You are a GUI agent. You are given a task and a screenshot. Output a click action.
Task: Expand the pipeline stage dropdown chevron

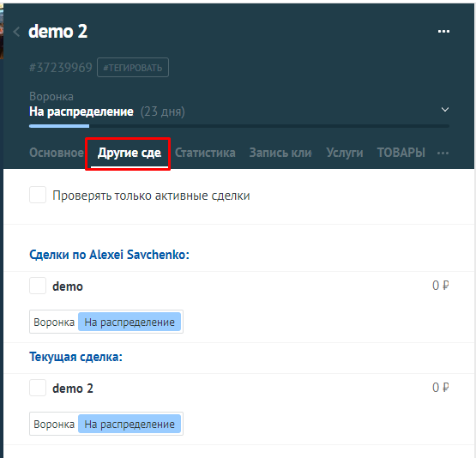coord(445,110)
